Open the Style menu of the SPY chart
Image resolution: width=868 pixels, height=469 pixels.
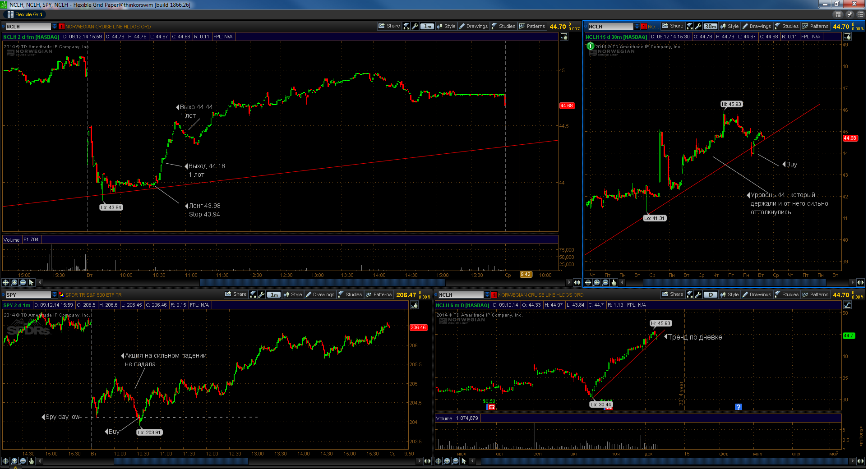pos(293,294)
